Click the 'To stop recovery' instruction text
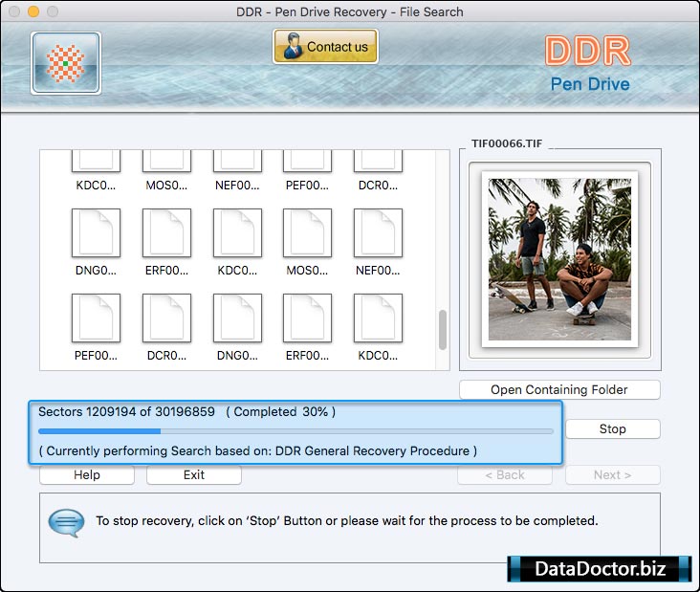The height and width of the screenshot is (592, 700). [x=347, y=521]
